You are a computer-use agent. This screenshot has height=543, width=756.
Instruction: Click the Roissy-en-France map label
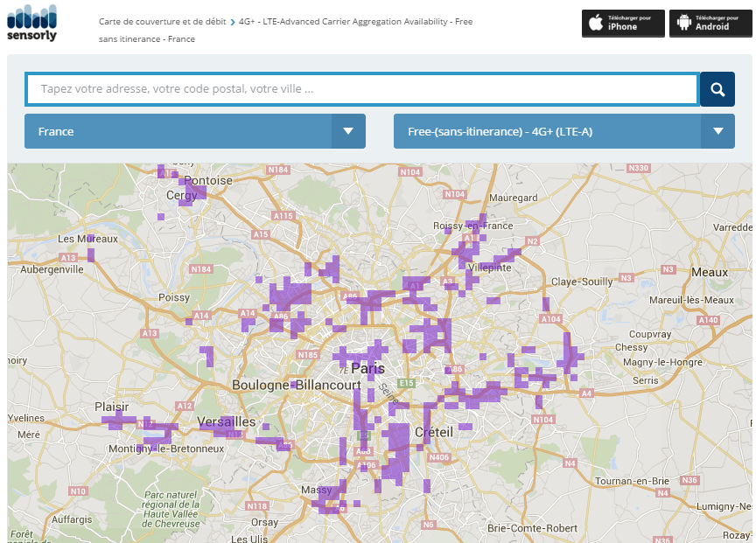pos(472,226)
